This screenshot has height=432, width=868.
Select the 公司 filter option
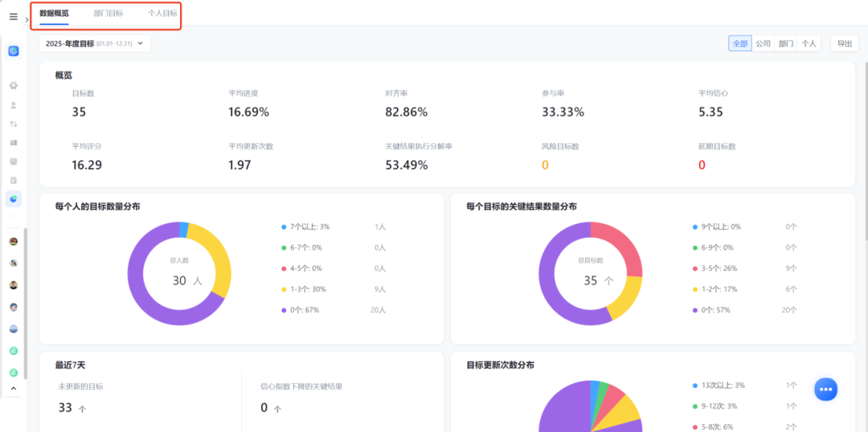click(x=764, y=43)
